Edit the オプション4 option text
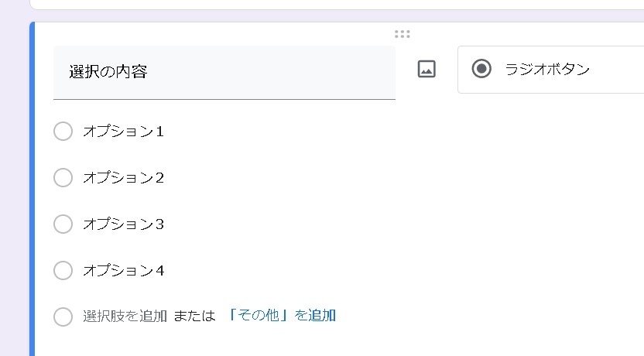 click(x=124, y=271)
